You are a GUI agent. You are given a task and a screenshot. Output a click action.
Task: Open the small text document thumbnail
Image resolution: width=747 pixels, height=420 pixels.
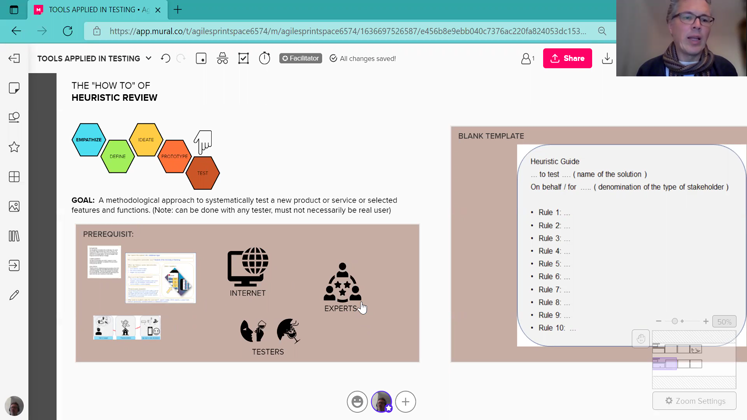[x=104, y=262]
